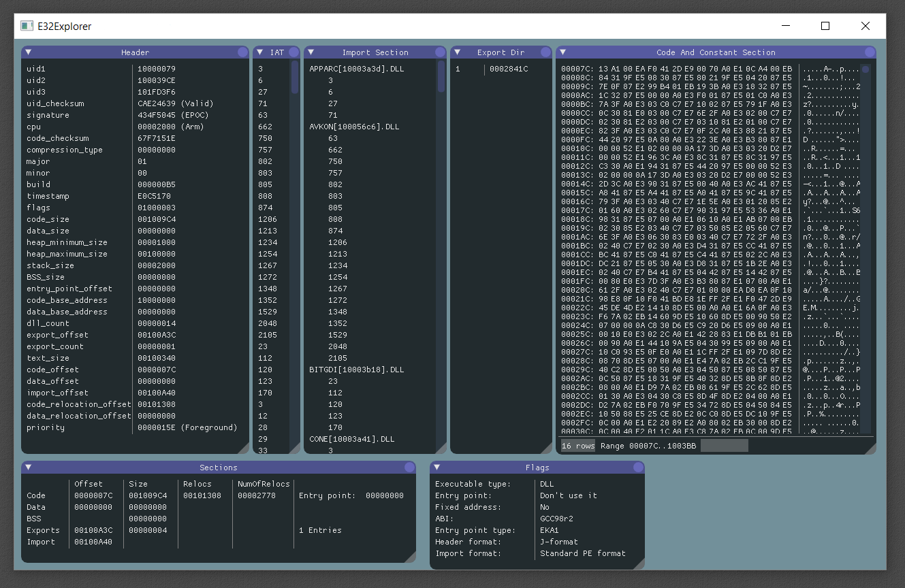Viewport: 905px width, 588px height.
Task: Click timestamp value E0C5170
Action: 154,196
